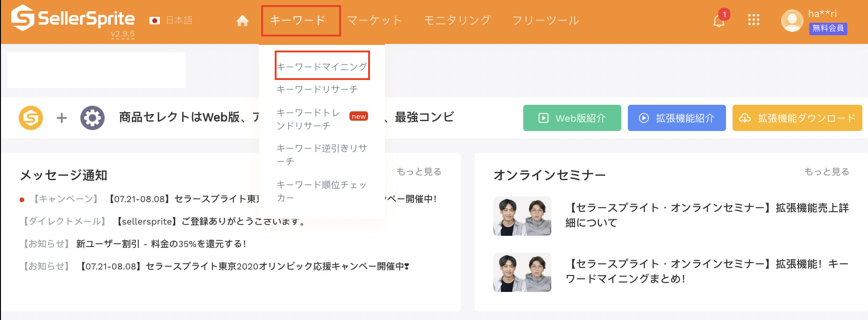Click the user profile avatar
The width and height of the screenshot is (868, 320).
[792, 21]
